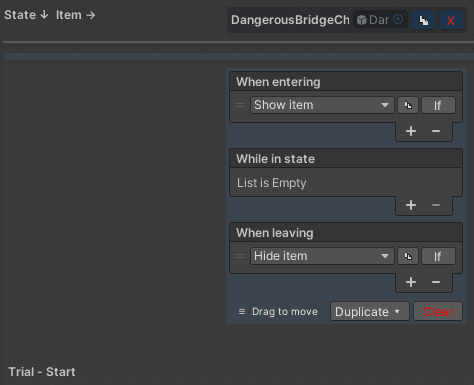The height and width of the screenshot is (385, 474).
Task: Add action to When leaving list
Action: [411, 282]
